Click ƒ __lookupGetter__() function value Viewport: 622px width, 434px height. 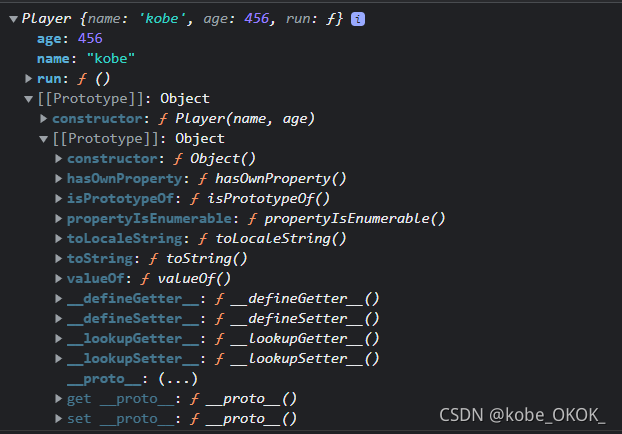pyautogui.click(x=297, y=338)
